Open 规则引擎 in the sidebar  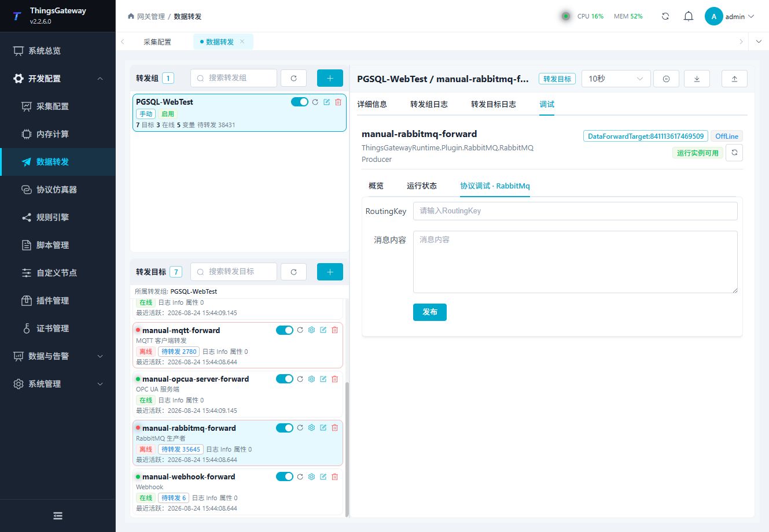pyautogui.click(x=58, y=217)
